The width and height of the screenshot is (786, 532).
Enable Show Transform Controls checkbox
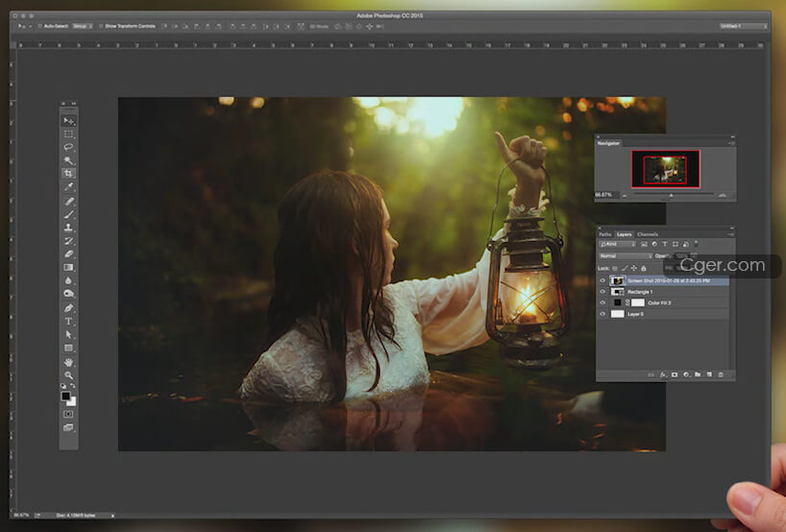[x=101, y=26]
